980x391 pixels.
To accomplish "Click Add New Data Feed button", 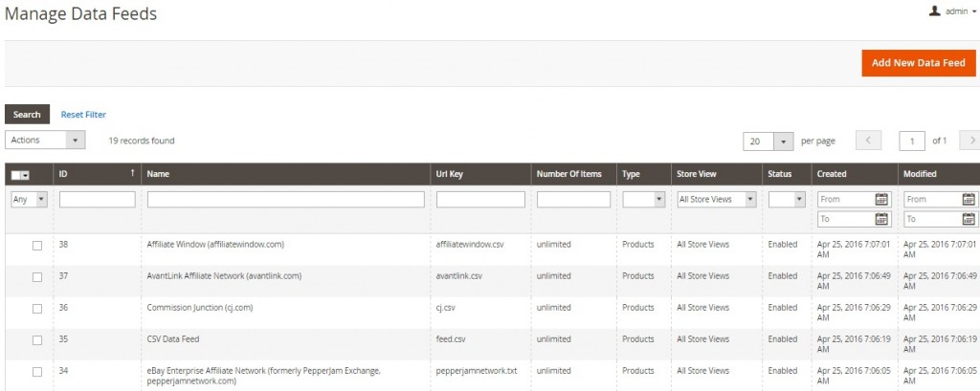I will coord(918,63).
